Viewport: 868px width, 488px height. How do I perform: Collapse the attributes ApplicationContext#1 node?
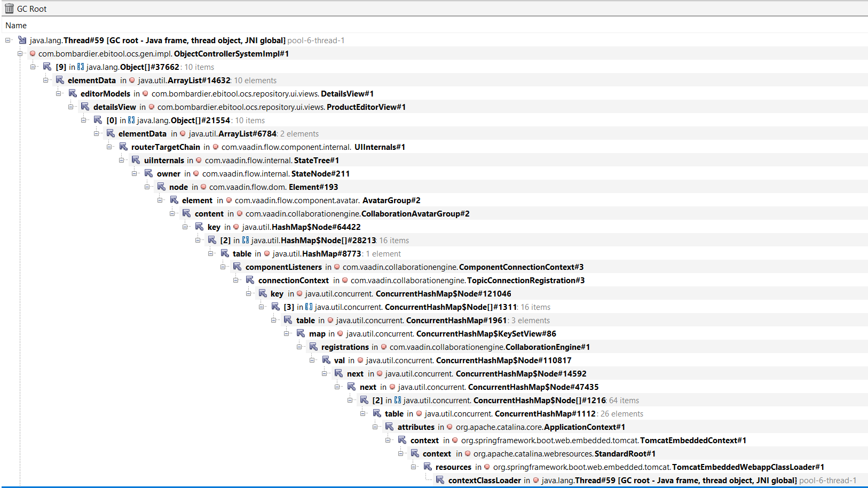(375, 427)
